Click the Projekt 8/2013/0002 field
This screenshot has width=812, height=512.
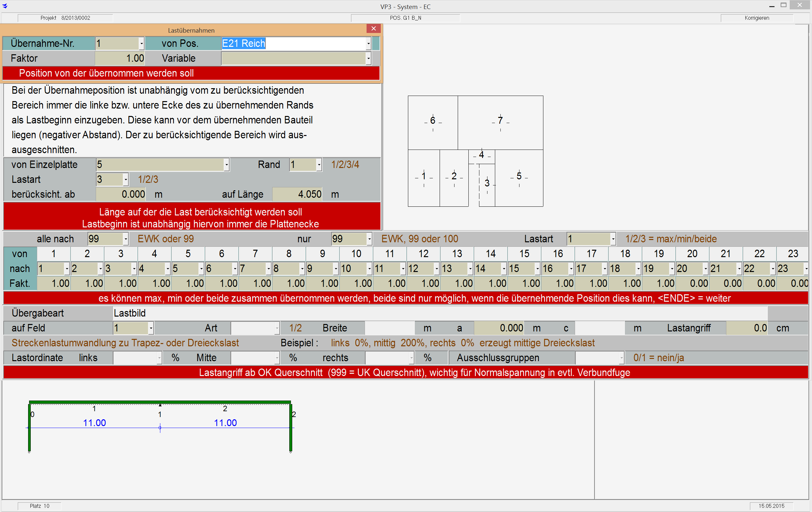(65, 18)
